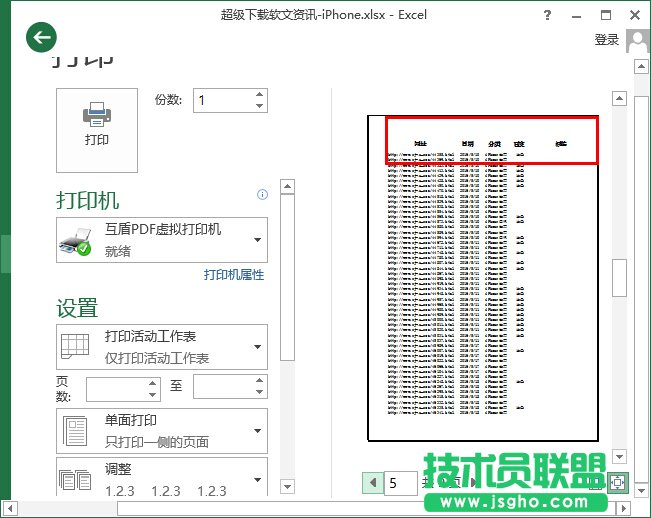Click the printer info icon beside 打印机
Viewport: 651px width, 518px height.
(262, 195)
